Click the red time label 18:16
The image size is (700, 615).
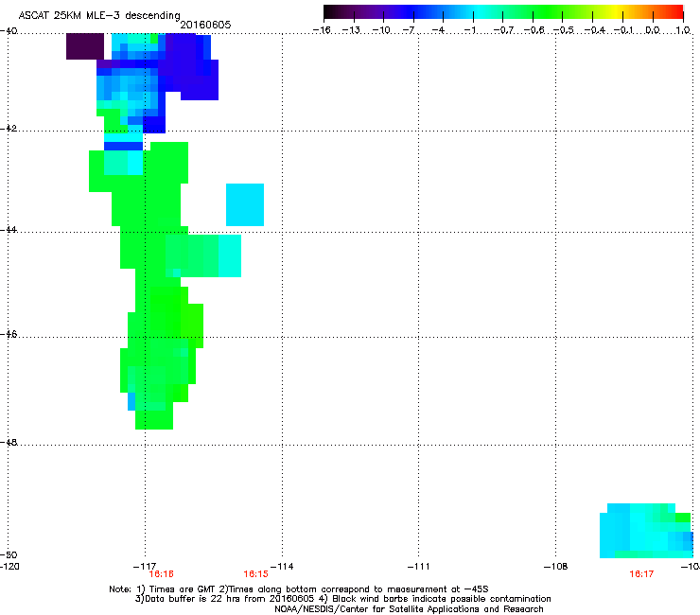coord(161,574)
